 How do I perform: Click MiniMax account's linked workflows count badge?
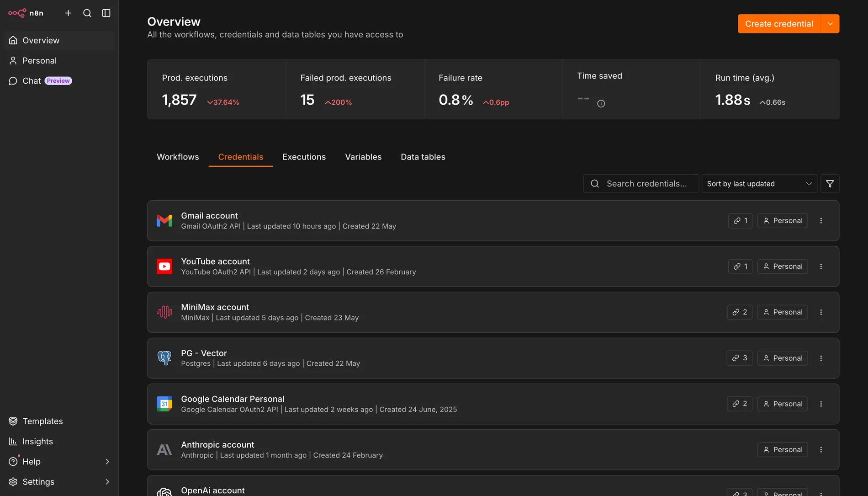tap(740, 312)
